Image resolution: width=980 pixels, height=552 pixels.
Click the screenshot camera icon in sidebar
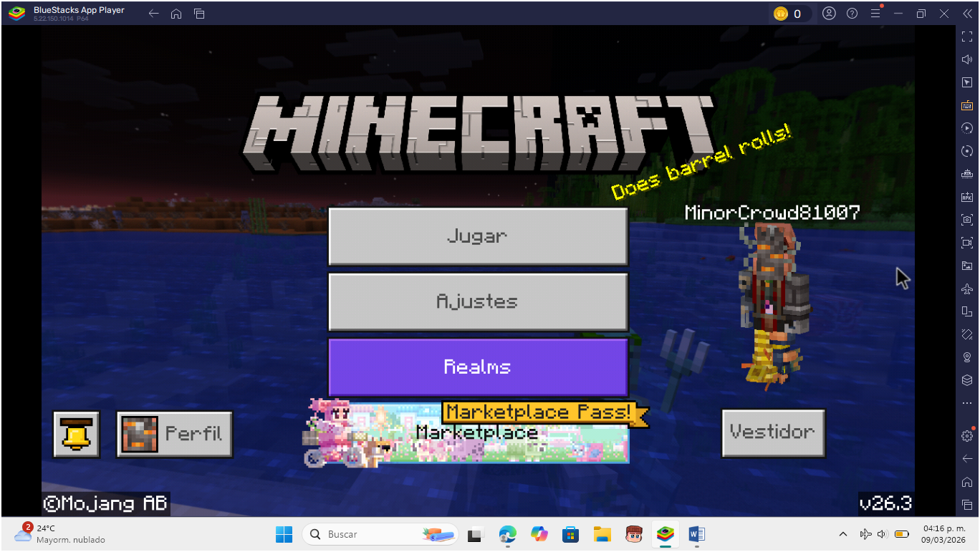[x=967, y=220]
